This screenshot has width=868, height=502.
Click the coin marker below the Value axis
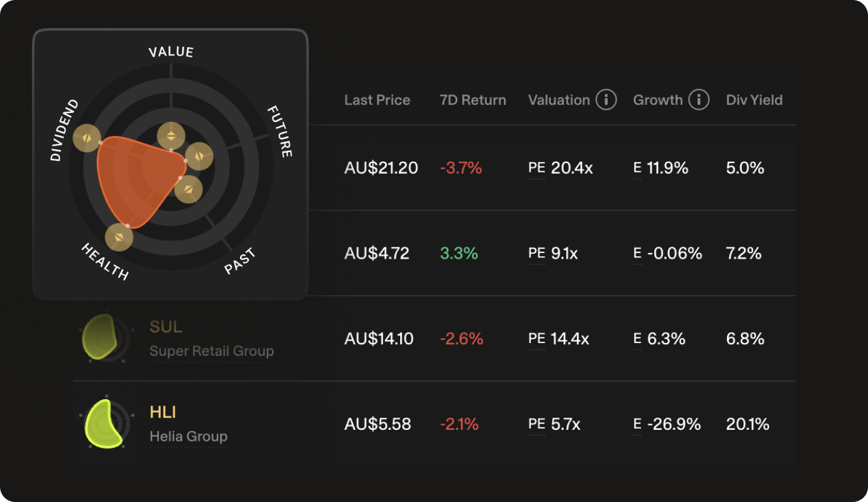click(x=171, y=135)
